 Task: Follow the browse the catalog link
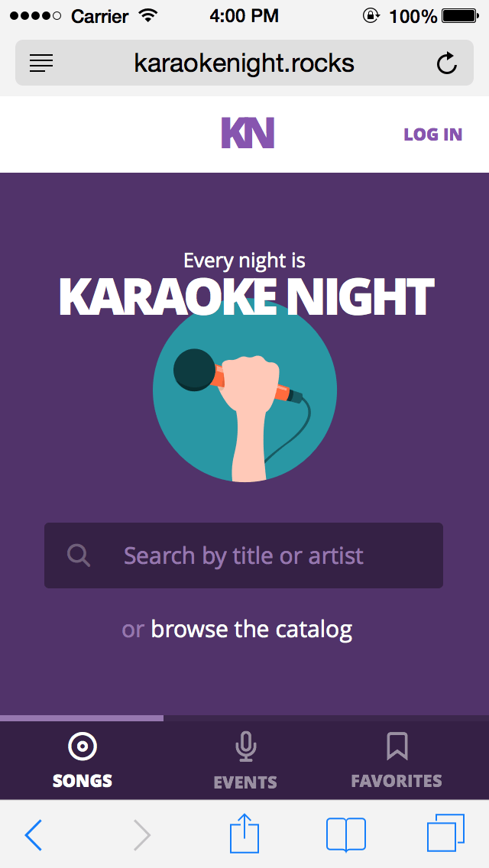click(x=251, y=630)
